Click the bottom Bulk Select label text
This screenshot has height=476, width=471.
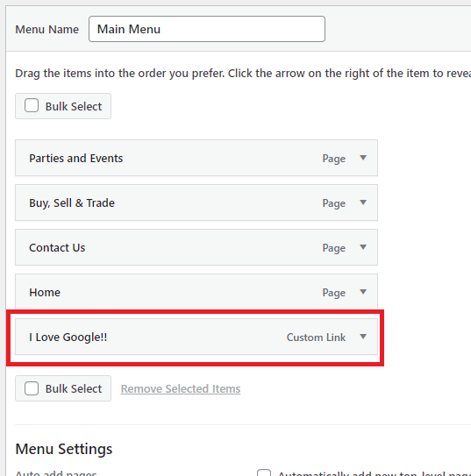point(74,389)
